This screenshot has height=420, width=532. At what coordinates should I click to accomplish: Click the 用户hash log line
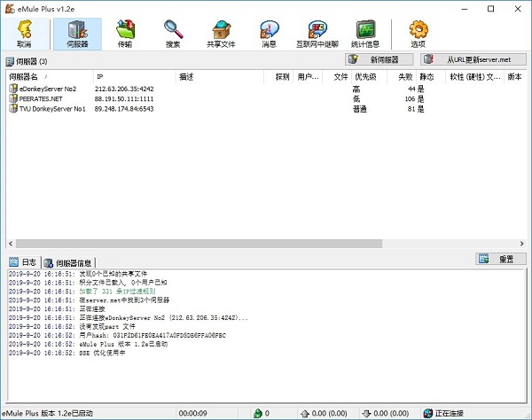[117, 335]
